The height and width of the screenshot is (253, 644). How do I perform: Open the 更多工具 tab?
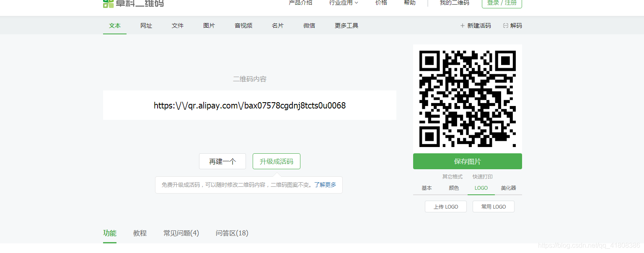347,26
